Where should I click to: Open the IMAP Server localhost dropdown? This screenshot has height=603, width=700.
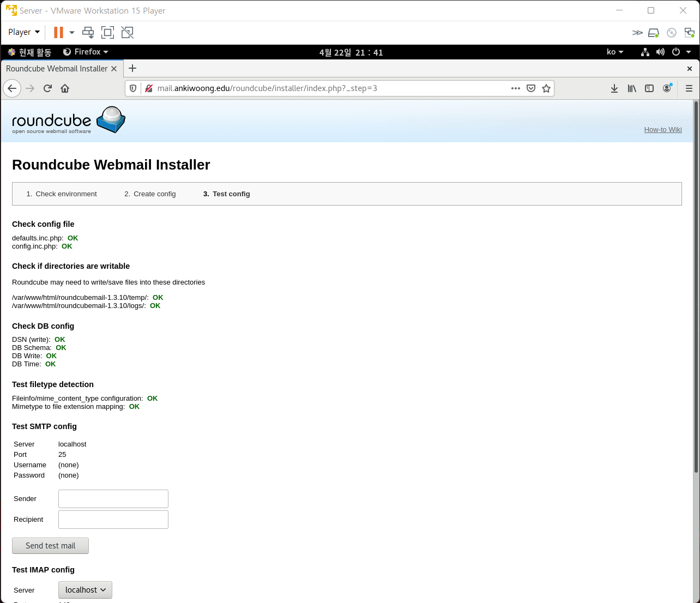tap(85, 590)
